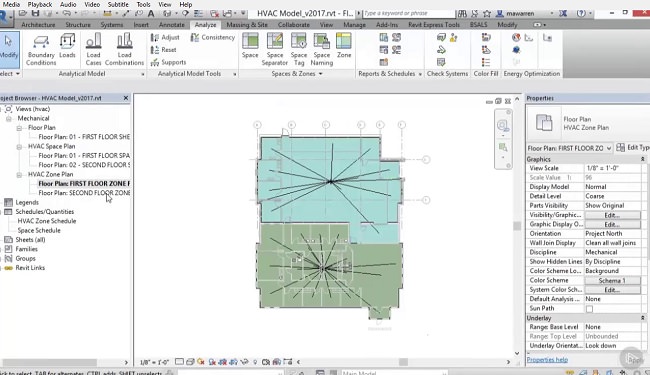The image size is (650, 375).
Task: Select the Modify tool in the ribbon
Action: click(8, 50)
